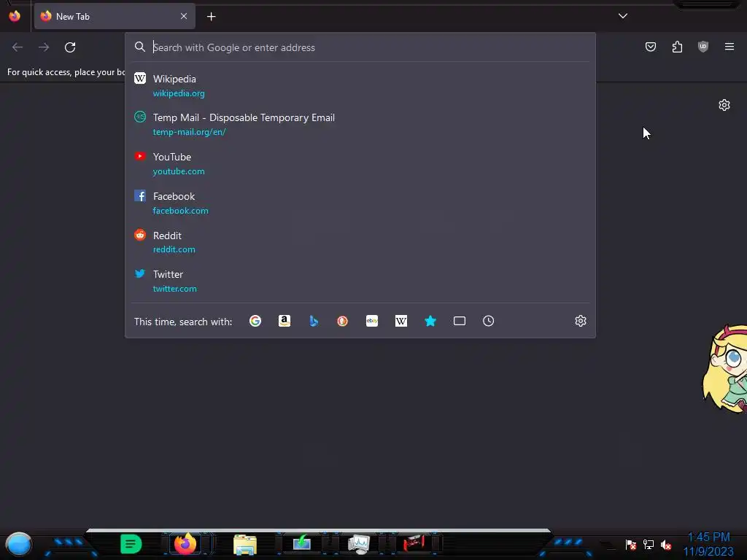The image size is (747, 560).
Task: Select the New Tab tab
Action: coord(115,16)
